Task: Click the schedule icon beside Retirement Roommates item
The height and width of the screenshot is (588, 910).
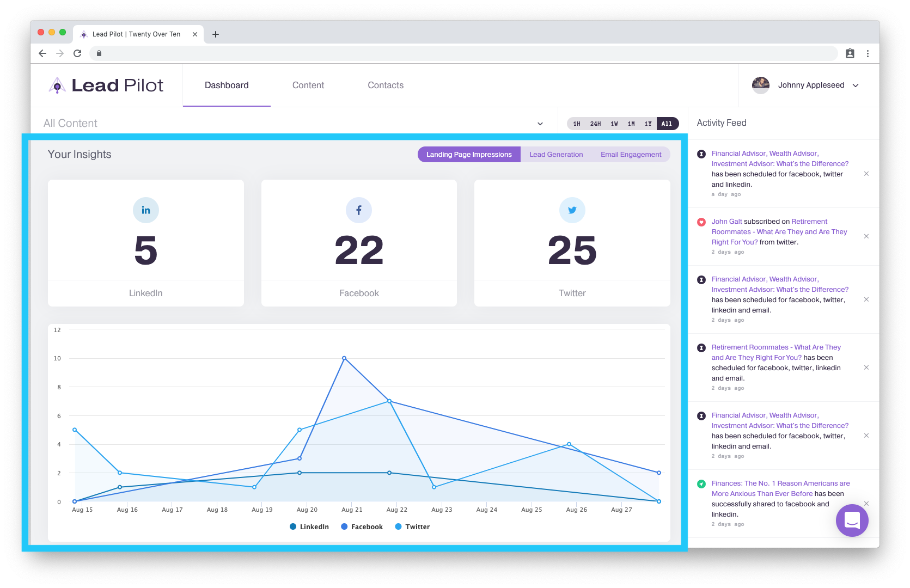Action: click(x=701, y=348)
